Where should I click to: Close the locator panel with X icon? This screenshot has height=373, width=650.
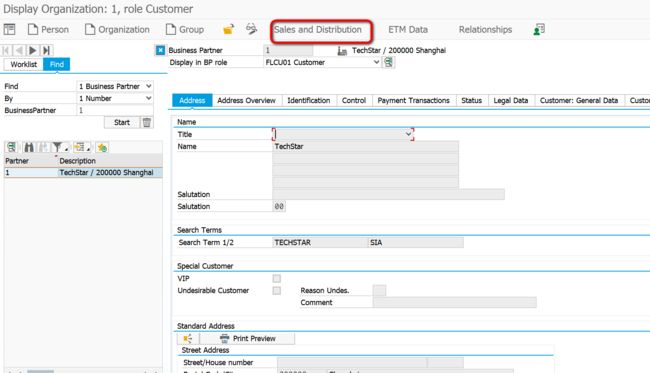[160, 51]
